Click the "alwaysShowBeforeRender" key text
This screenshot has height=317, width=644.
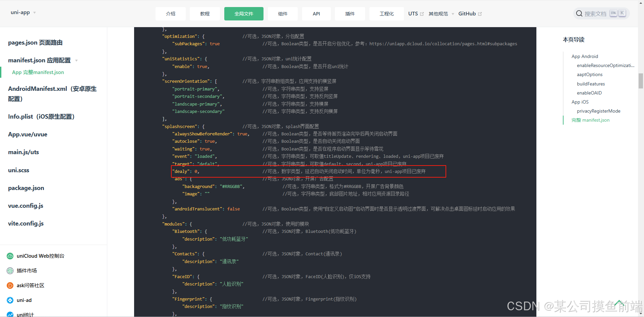tap(202, 134)
